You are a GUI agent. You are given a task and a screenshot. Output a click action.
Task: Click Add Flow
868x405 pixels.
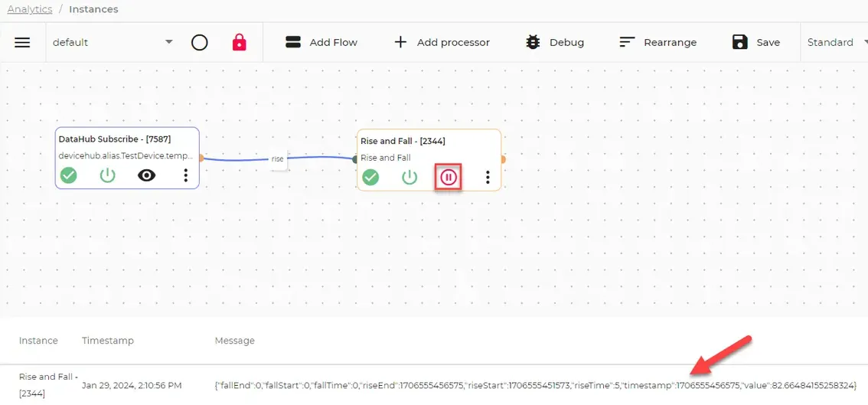[x=321, y=42]
